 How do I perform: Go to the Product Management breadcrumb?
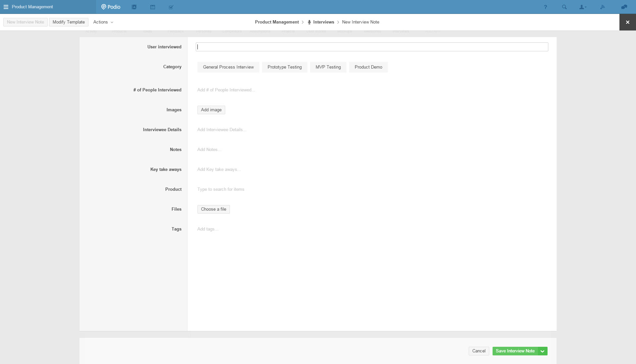click(277, 22)
